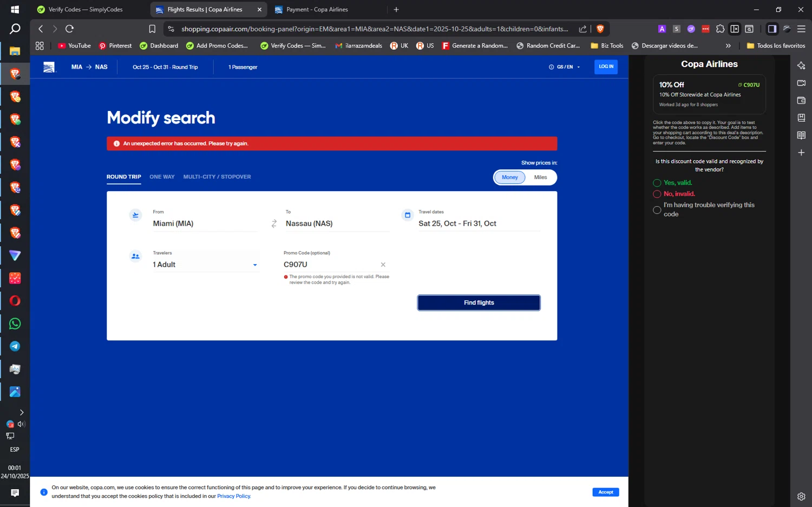Select the MULTI-CITY / STOPOVER tab
Image resolution: width=812 pixels, height=507 pixels.
[x=217, y=177]
